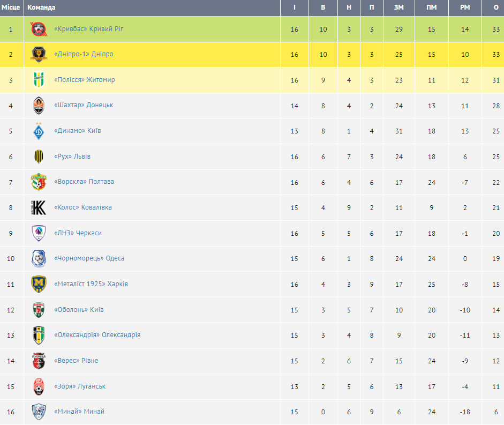Click the «О» points column header
Screen dimensions: 504x425
coord(496,8)
